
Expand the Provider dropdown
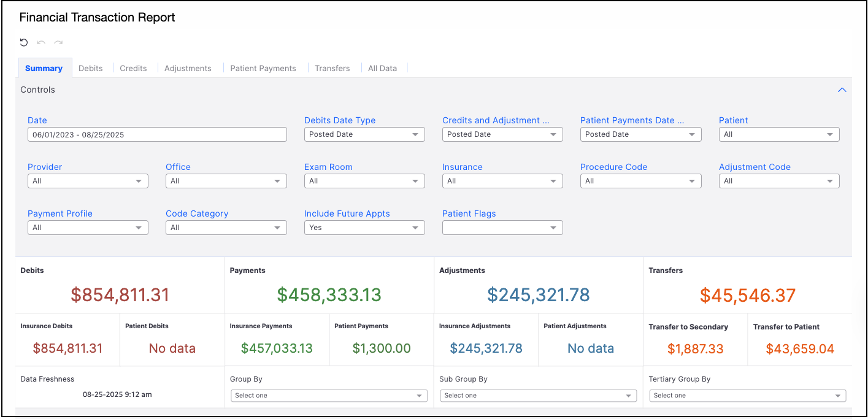(88, 181)
